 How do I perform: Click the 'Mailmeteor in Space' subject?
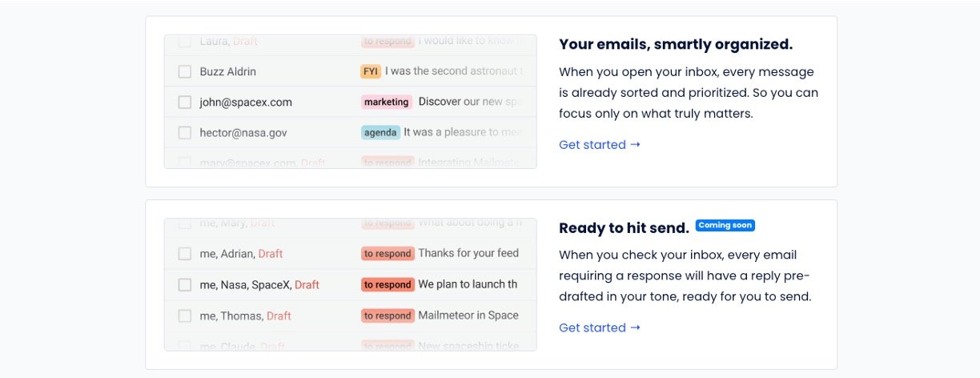(x=468, y=316)
